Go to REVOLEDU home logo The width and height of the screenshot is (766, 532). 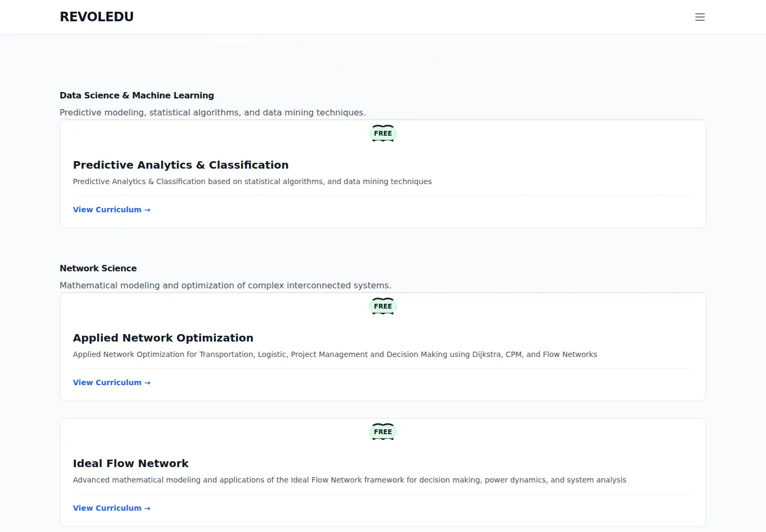[97, 17]
